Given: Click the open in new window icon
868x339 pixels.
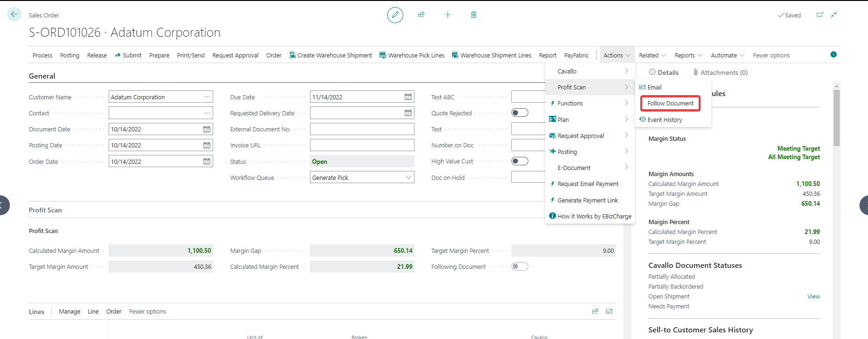Looking at the screenshot, I should coord(820,15).
